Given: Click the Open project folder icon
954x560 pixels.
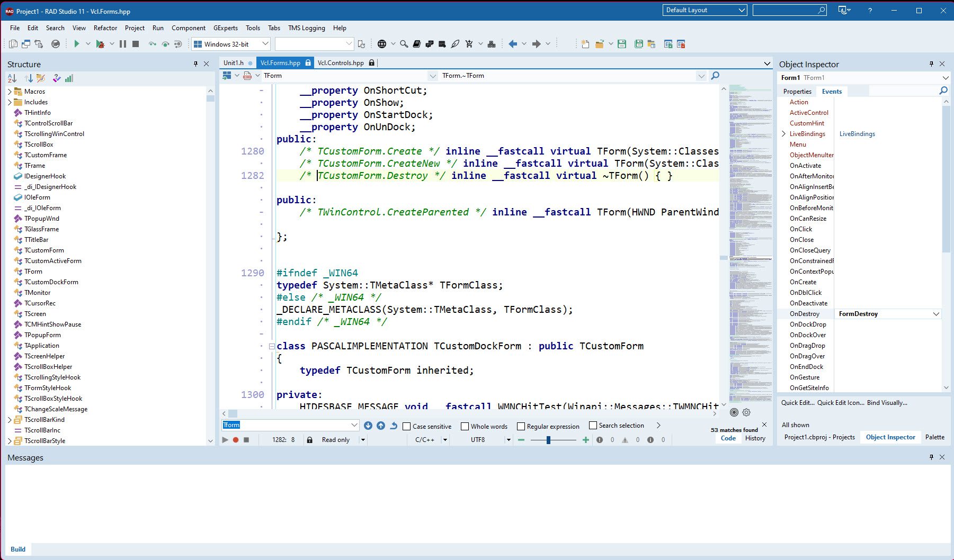Looking at the screenshot, I should click(x=600, y=44).
